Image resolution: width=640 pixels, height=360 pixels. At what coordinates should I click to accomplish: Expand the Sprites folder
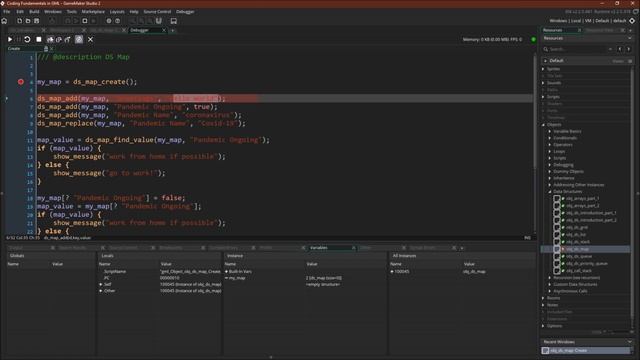pyautogui.click(x=544, y=69)
